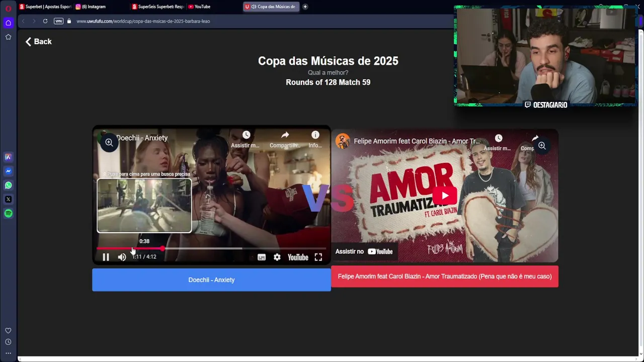Image resolution: width=644 pixels, height=362 pixels.
Task: Open the sidebar history clock icon
Action: click(x=8, y=342)
